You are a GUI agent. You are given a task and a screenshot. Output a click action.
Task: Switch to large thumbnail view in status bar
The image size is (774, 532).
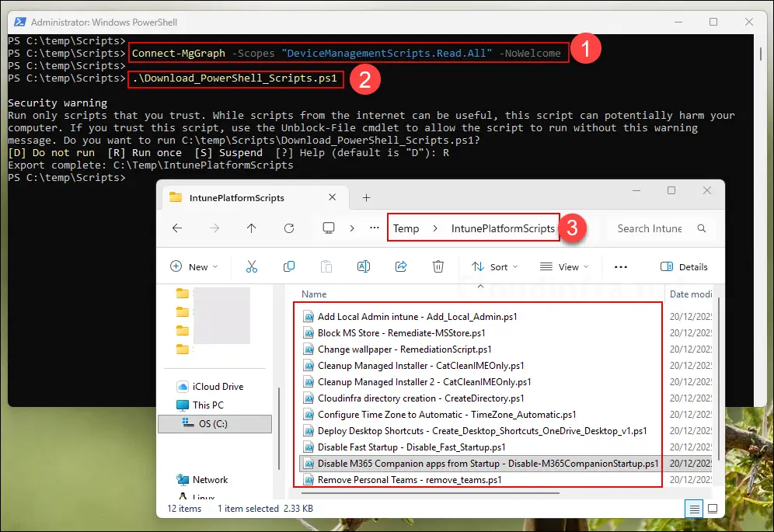(x=713, y=509)
